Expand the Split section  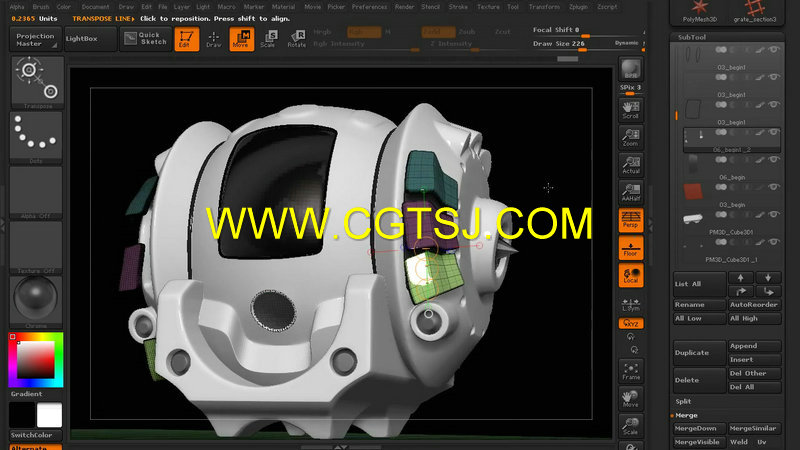[x=683, y=402]
